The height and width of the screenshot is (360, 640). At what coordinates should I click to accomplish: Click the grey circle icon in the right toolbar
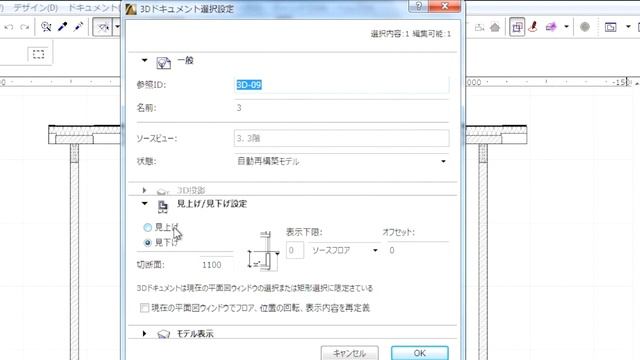585,27
